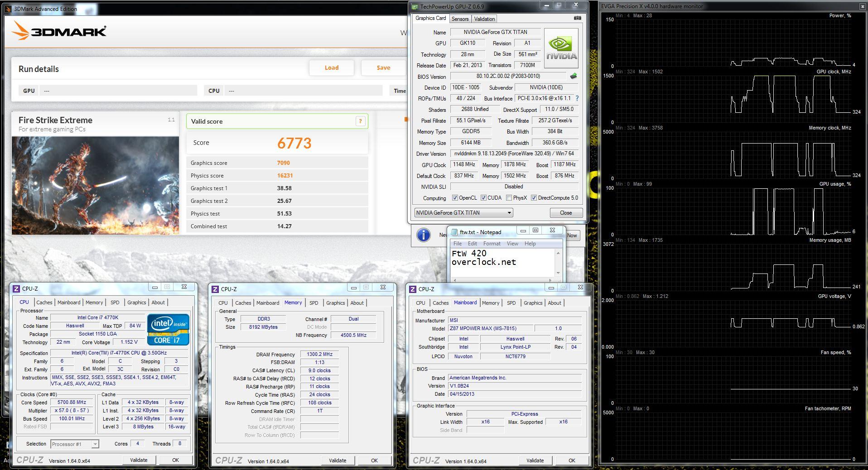Open the Processor #1 selection dropdown
The height and width of the screenshot is (470, 868).
click(x=75, y=444)
